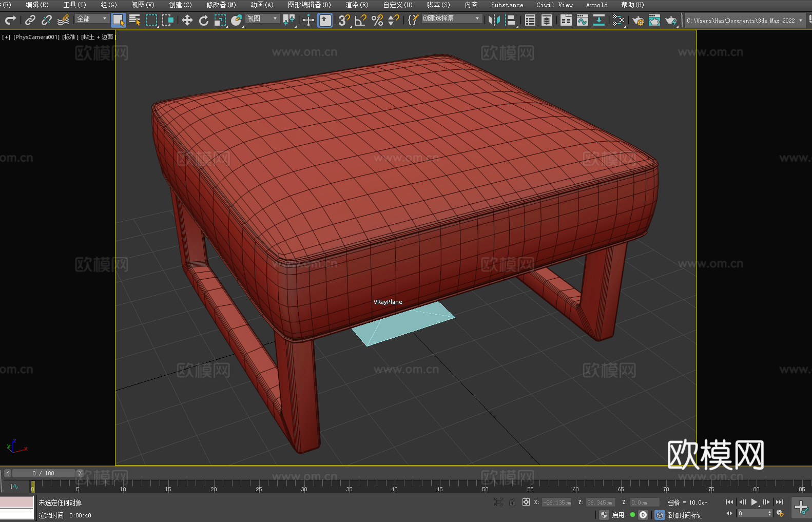Open the Layer Explorer icon
The image size is (812, 522).
[547, 20]
